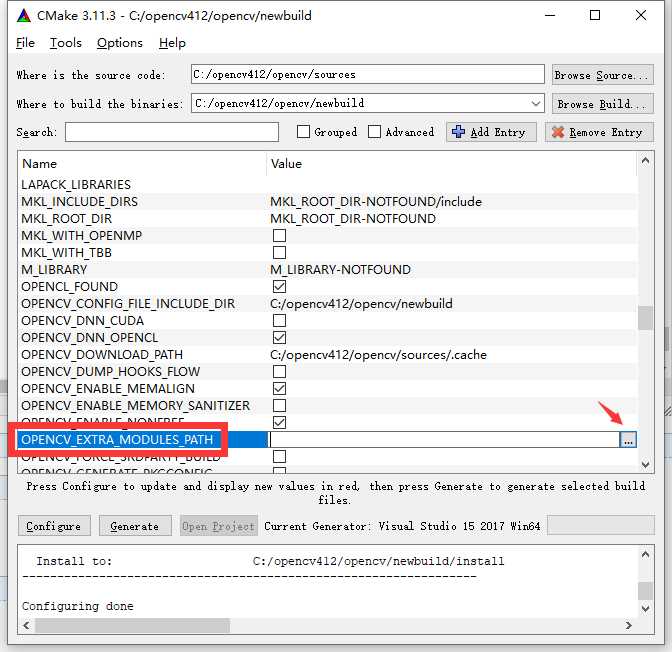Minimize the CMake window
The height and width of the screenshot is (652, 672).
pyautogui.click(x=550, y=15)
